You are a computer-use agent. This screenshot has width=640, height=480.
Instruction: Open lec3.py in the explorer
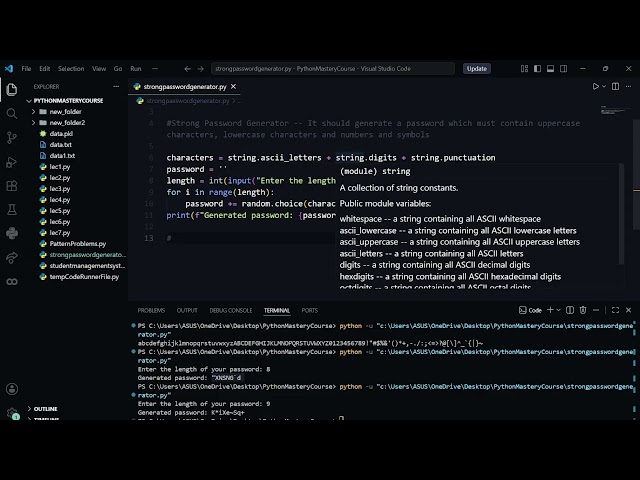[x=60, y=189]
